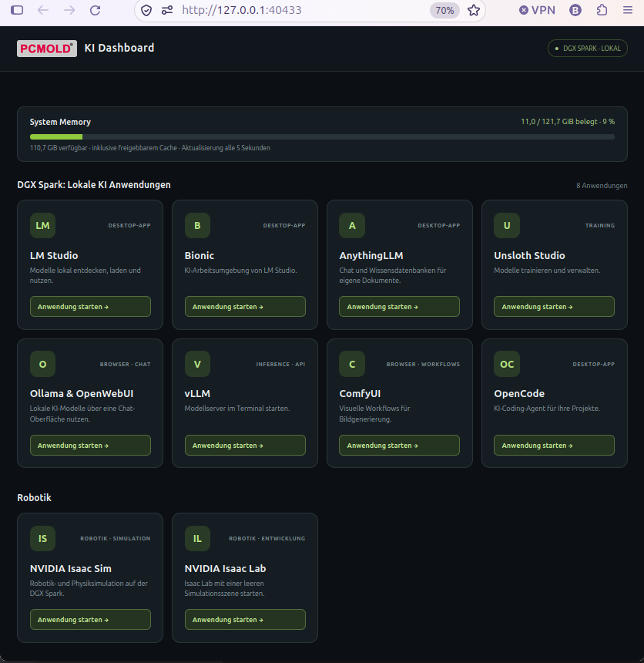Launch vLLM via Anwendung starten

[x=245, y=446]
